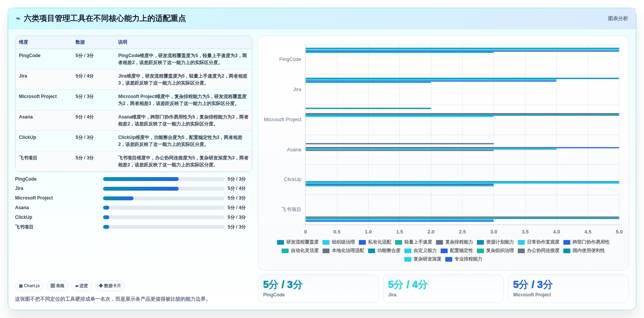Open the PingCode 5分 / 3分 data card
Viewport: 644px width, 318px height.
click(x=318, y=289)
